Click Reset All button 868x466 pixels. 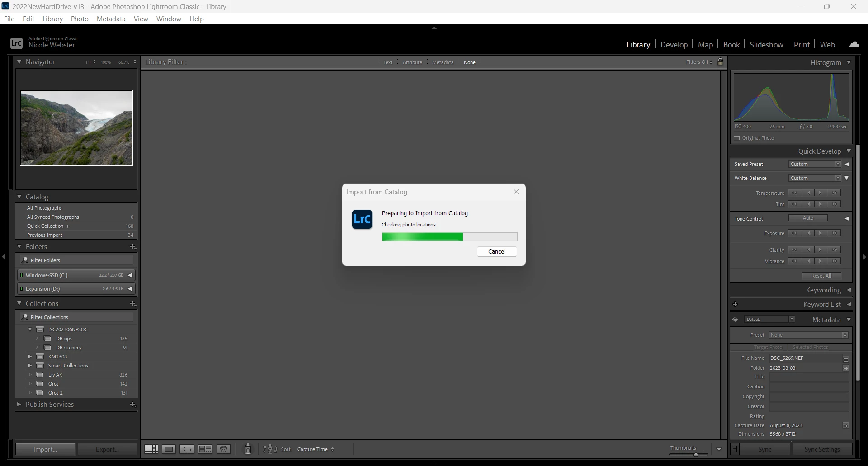click(821, 276)
